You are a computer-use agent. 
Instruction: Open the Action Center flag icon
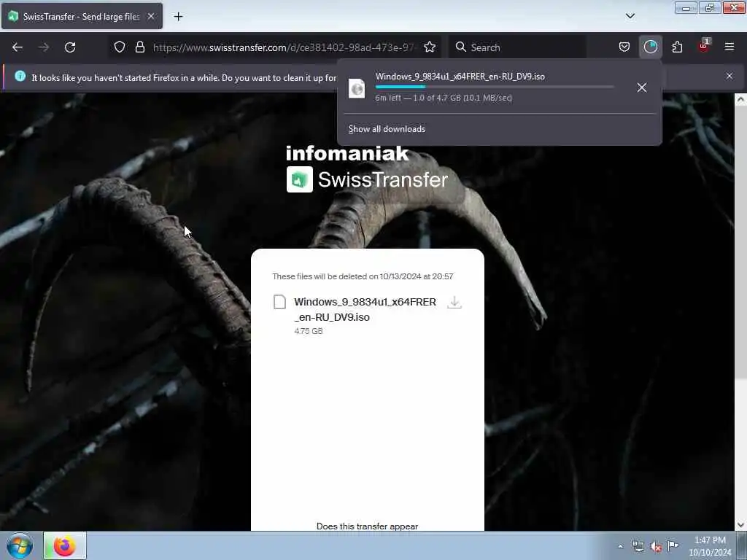tap(673, 545)
